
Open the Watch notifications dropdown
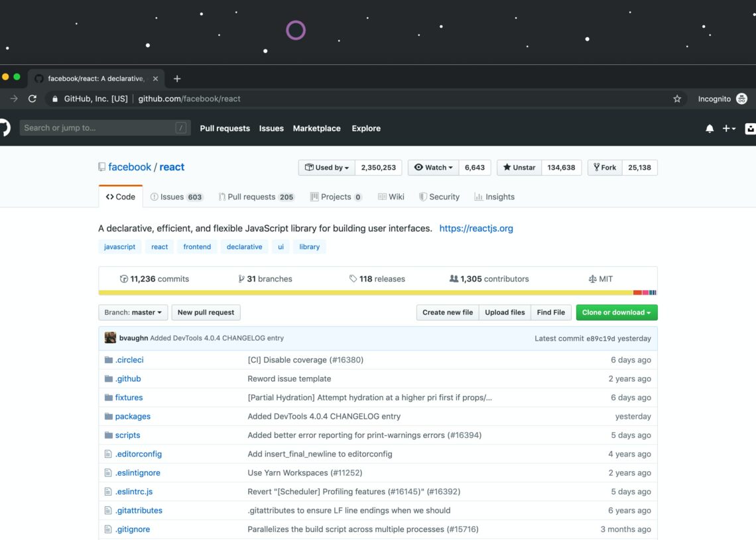coord(433,168)
